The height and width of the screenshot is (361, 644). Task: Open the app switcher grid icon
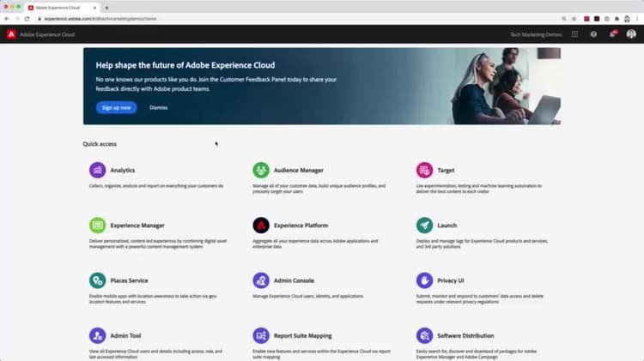(x=574, y=34)
